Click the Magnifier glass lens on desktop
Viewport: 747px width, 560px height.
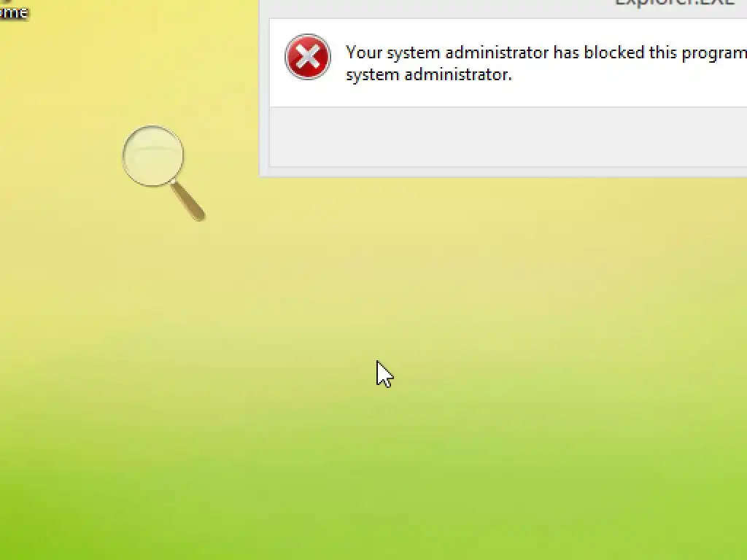point(153,156)
